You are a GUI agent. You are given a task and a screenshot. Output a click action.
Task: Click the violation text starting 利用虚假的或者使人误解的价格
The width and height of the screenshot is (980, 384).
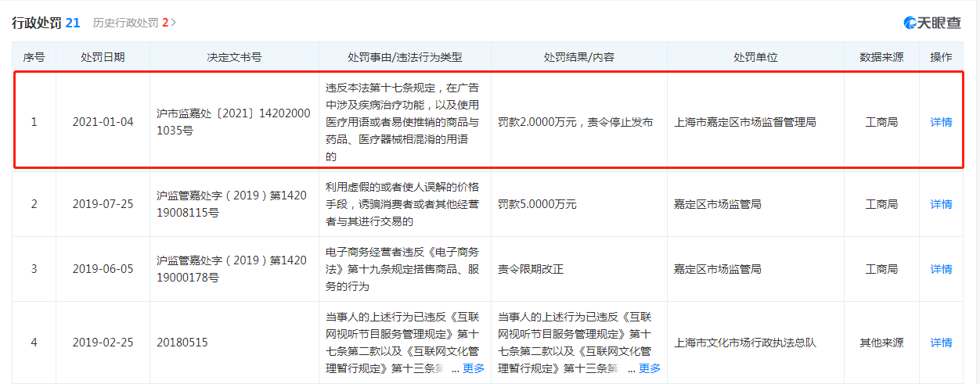pos(402,204)
